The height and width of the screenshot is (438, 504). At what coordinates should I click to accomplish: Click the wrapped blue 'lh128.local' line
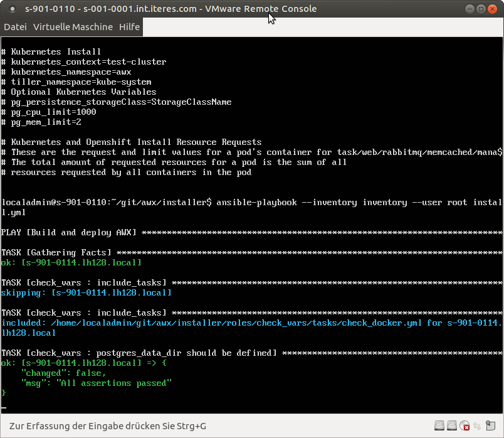click(x=29, y=333)
